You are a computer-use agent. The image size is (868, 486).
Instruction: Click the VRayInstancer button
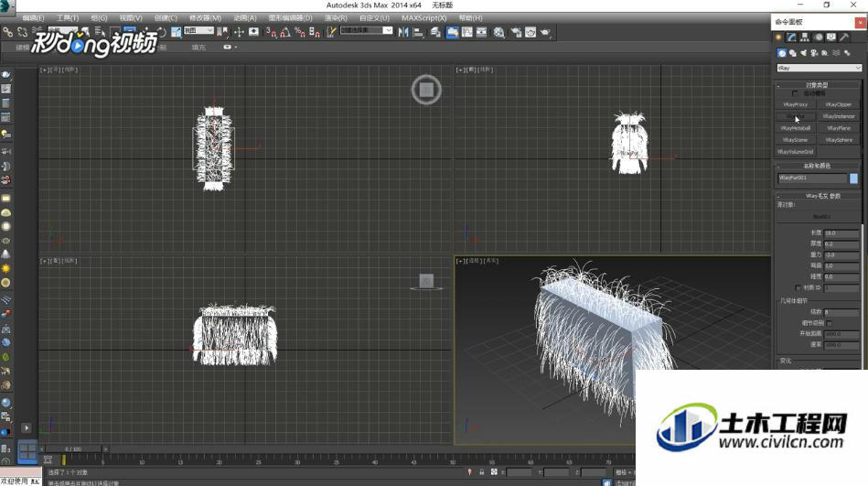(x=839, y=116)
